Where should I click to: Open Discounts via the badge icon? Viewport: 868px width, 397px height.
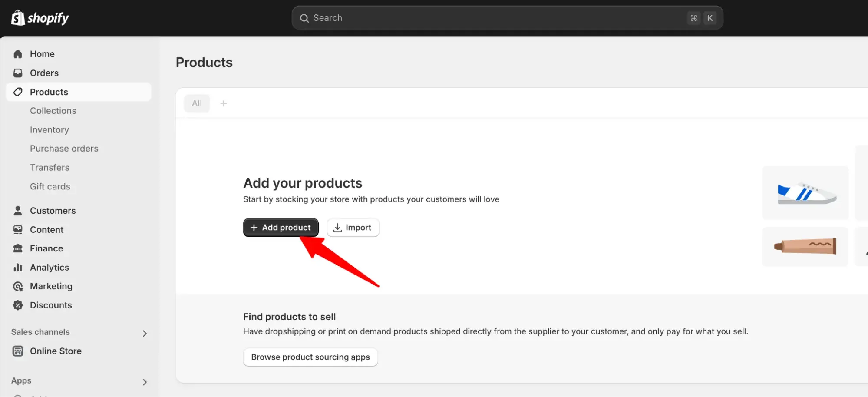click(x=18, y=305)
